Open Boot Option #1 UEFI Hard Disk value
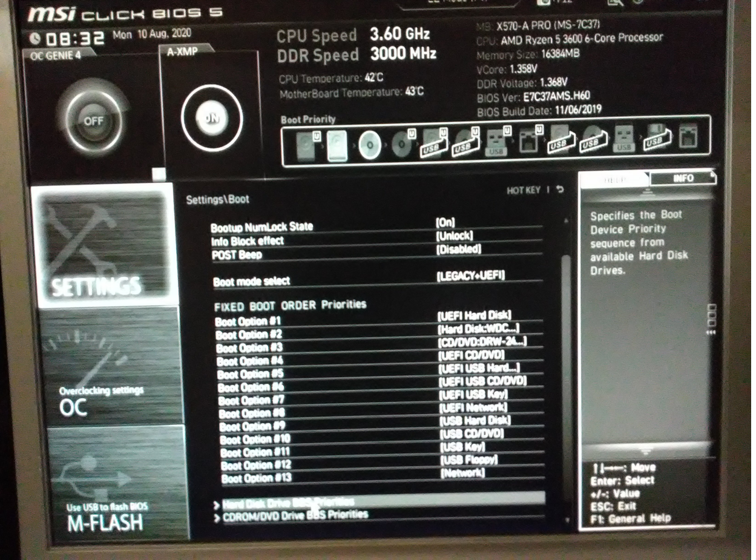Screen dimensions: 756x560 point(474,315)
